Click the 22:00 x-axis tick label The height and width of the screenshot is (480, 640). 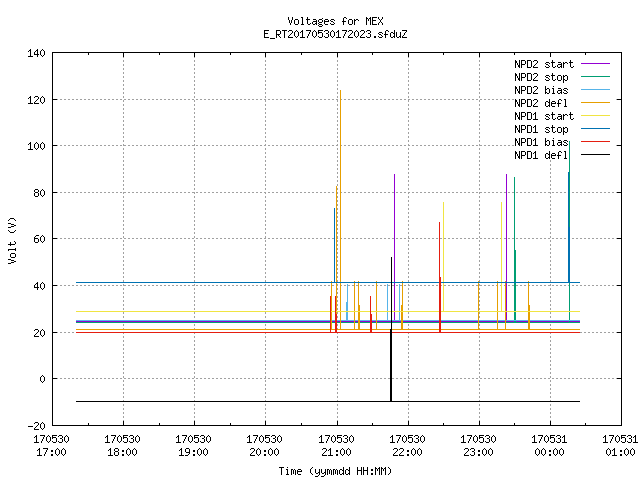point(407,452)
